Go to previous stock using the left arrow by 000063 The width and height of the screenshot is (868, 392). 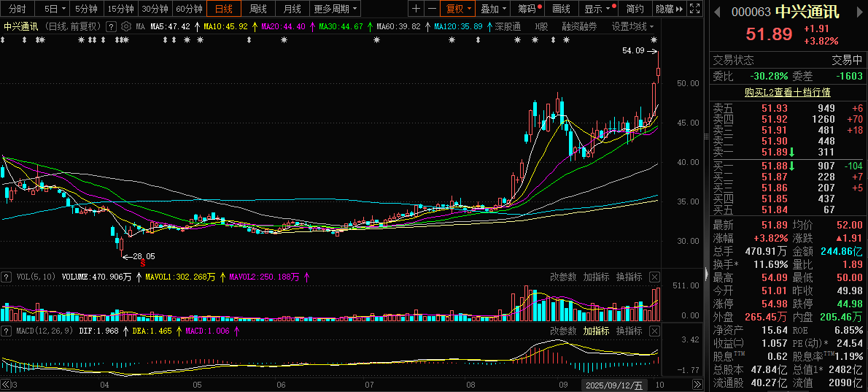click(717, 12)
